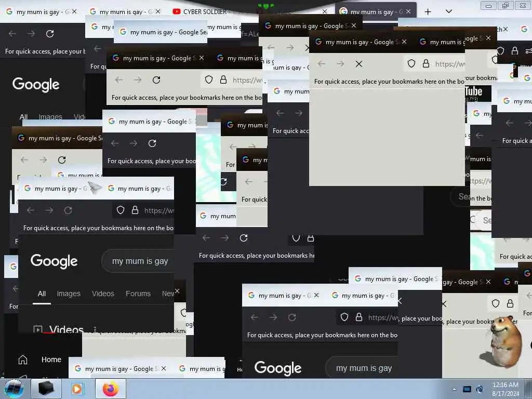Select the first tab of the main maximized window
The image size is (532, 399).
pos(42,11)
